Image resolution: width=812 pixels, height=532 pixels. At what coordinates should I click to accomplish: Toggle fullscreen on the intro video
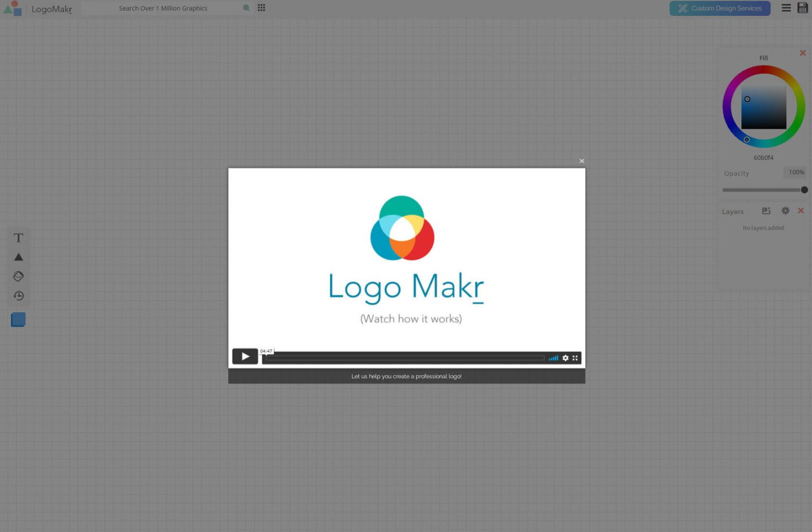click(x=575, y=358)
